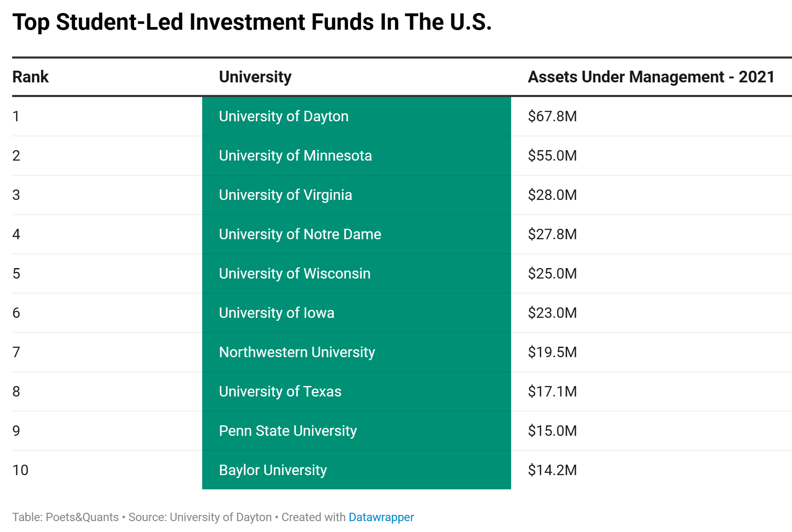Select the Baylor University cell
Screen dimensions: 792x532
coord(273,470)
